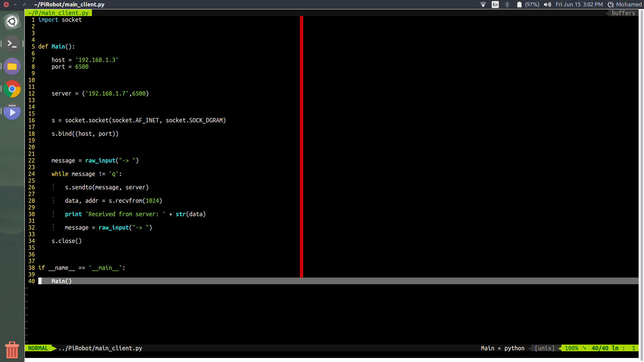Open the Wi-Fi network indicator

point(483,4)
